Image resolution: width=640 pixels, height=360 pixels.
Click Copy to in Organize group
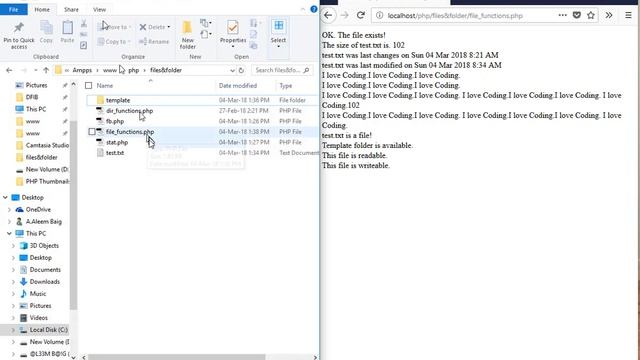click(x=114, y=42)
